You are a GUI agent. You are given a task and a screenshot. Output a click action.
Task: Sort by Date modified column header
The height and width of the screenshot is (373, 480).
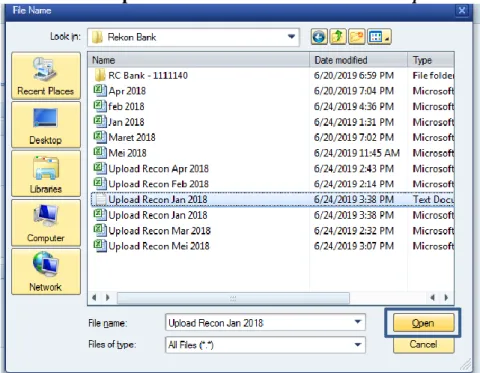pos(359,60)
